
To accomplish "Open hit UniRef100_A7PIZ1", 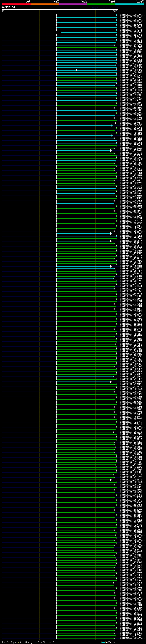I will click(x=131, y=55).
